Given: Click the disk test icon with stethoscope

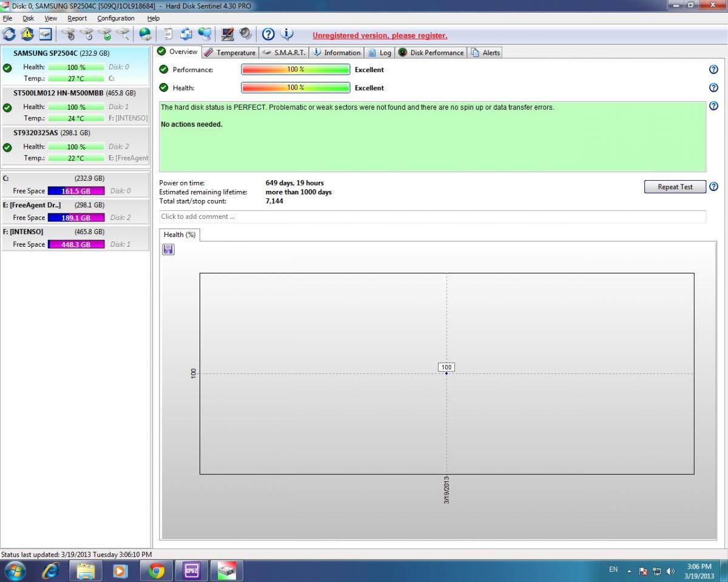Looking at the screenshot, I should (x=68, y=34).
